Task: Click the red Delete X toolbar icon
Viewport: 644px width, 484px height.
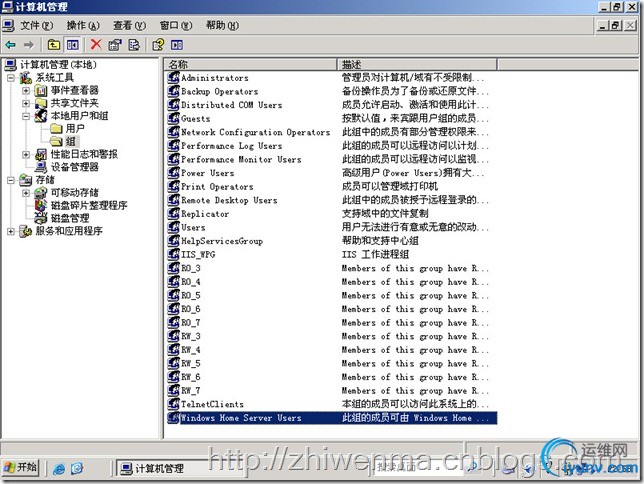Action: pyautogui.click(x=96, y=44)
